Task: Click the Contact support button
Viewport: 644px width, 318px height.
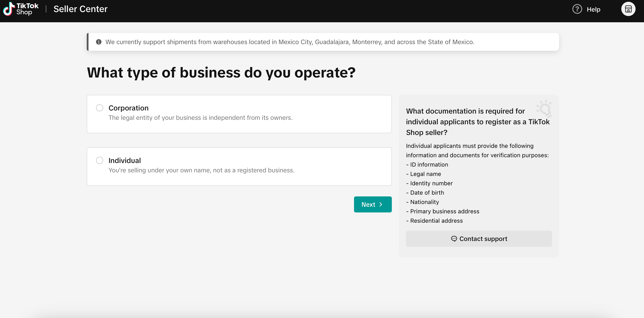Action: 479,239
